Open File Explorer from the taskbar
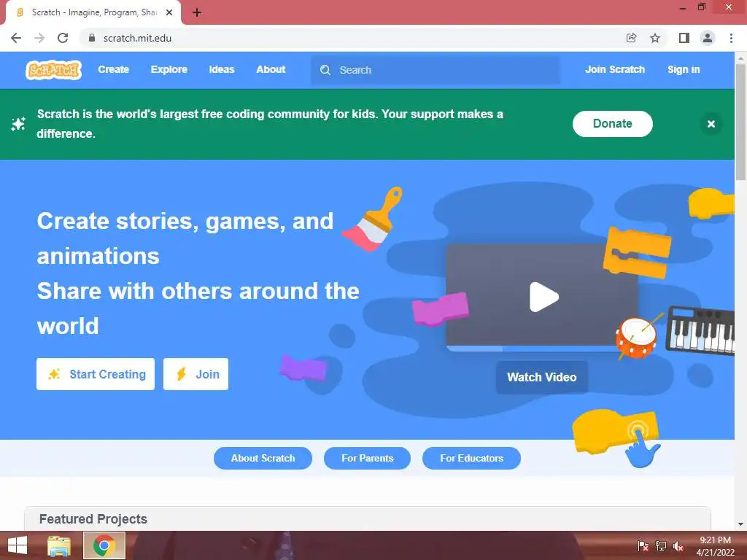Viewport: 747px width, 560px height. click(58, 545)
